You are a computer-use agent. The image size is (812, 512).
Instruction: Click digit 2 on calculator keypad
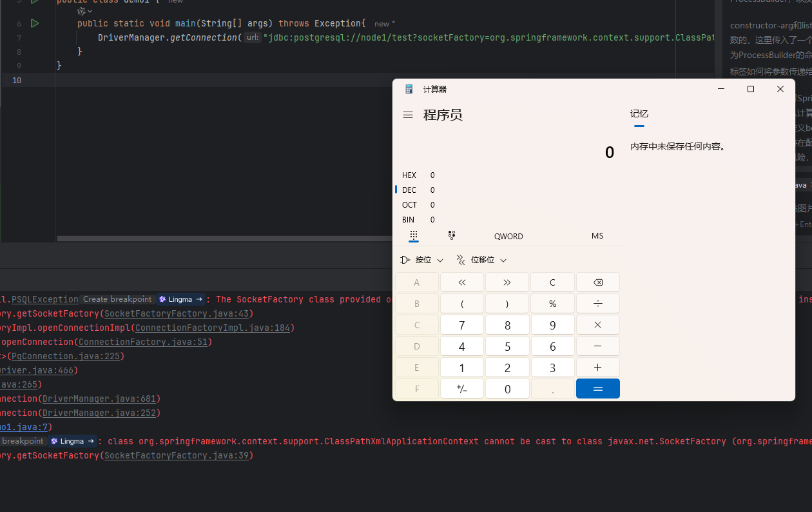[507, 368]
